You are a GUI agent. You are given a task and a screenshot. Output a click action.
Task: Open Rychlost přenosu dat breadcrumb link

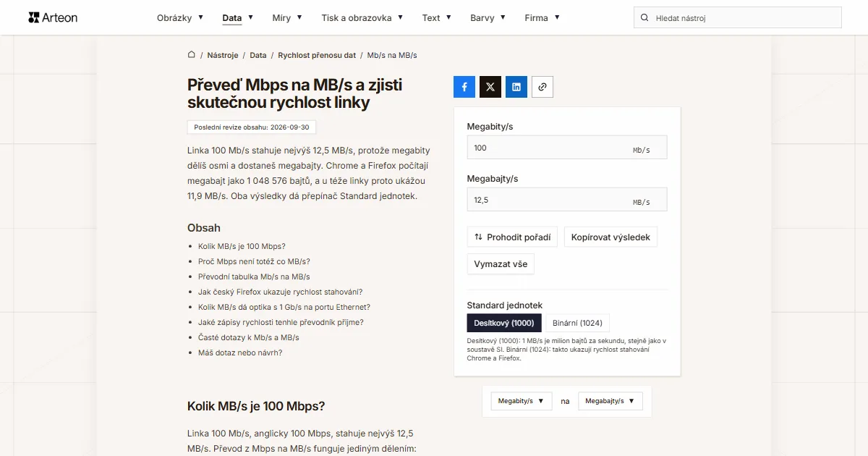coord(317,55)
